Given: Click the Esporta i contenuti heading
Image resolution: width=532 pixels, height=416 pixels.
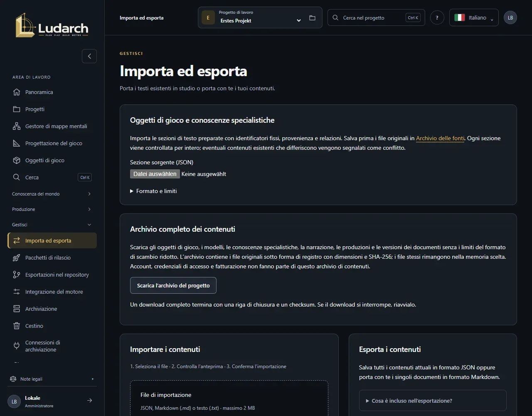Looking at the screenshot, I should (390, 349).
